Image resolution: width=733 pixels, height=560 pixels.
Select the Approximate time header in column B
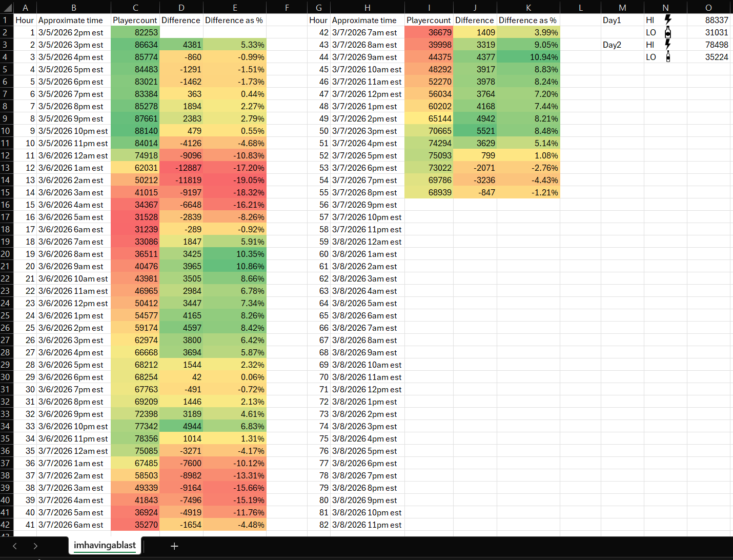pos(74,20)
